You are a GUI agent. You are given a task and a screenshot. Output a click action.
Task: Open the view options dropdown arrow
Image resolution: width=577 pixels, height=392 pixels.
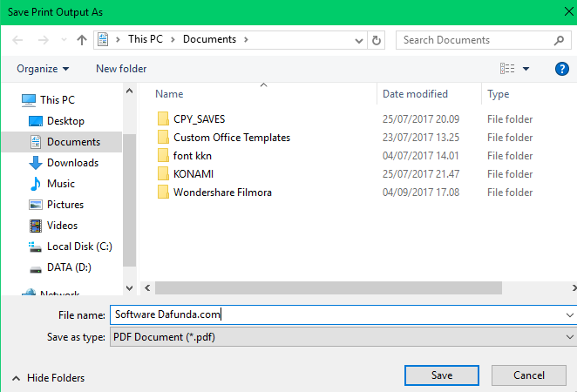(526, 69)
